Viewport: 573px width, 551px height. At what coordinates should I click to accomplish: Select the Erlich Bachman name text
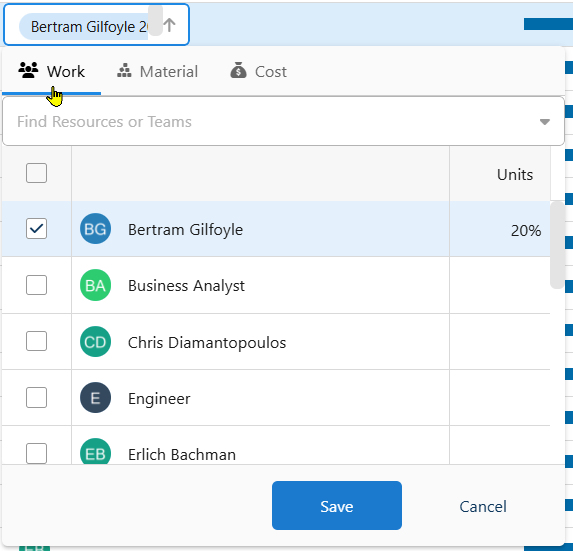point(182,455)
